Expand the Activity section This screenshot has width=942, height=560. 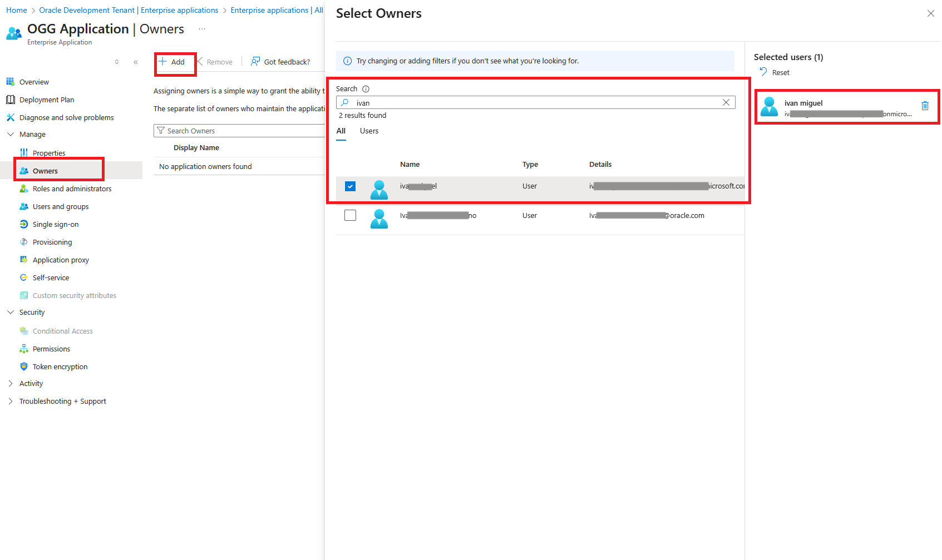[x=11, y=383]
